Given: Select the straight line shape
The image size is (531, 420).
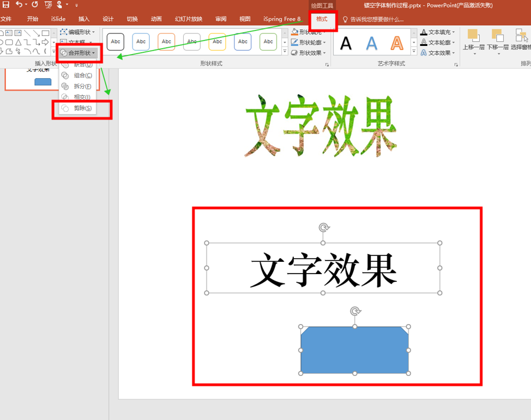Looking at the screenshot, I should click(x=28, y=33).
